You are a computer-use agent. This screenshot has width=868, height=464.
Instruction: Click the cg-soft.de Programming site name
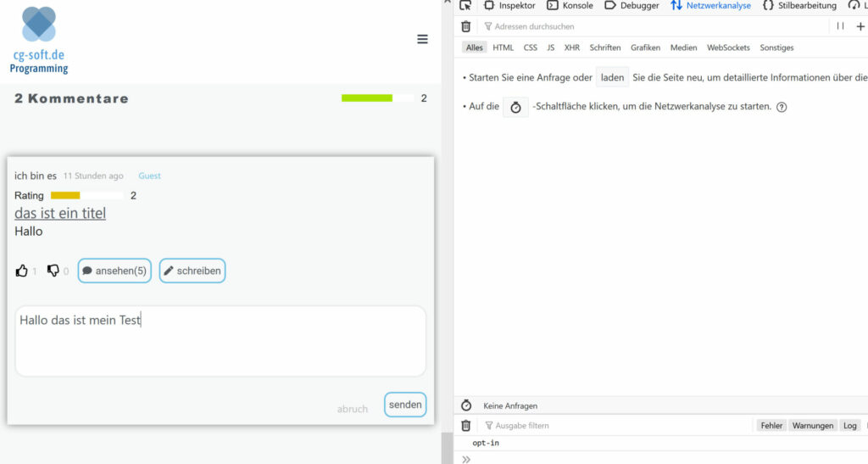point(39,61)
